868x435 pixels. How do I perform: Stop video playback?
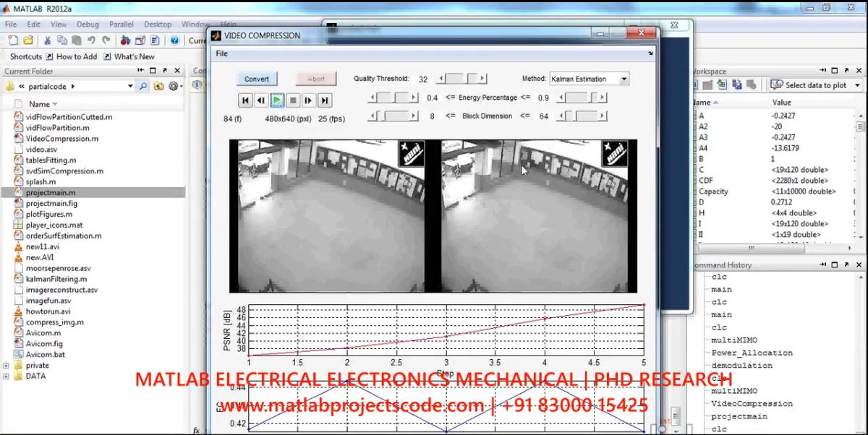[293, 100]
